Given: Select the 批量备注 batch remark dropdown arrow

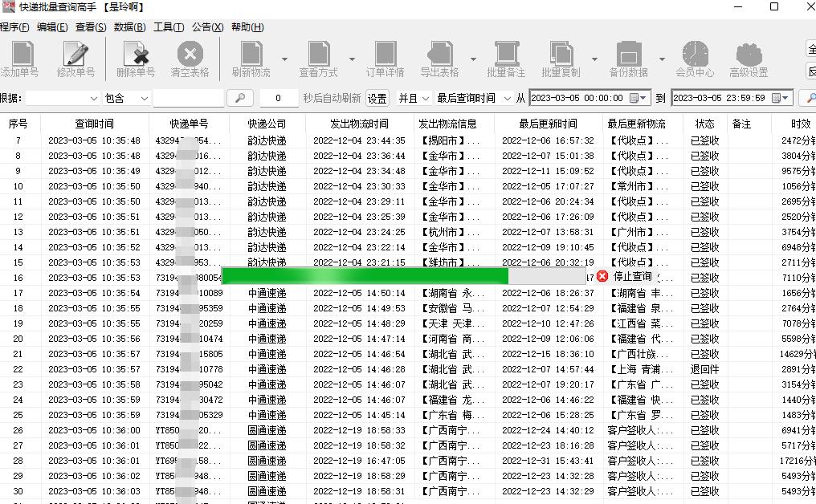Looking at the screenshot, I should (594, 58).
